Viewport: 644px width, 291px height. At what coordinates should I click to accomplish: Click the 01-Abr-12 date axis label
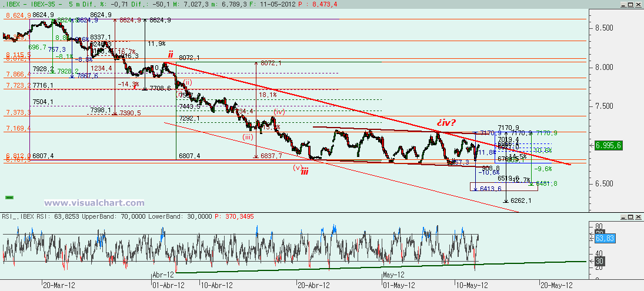(168, 285)
